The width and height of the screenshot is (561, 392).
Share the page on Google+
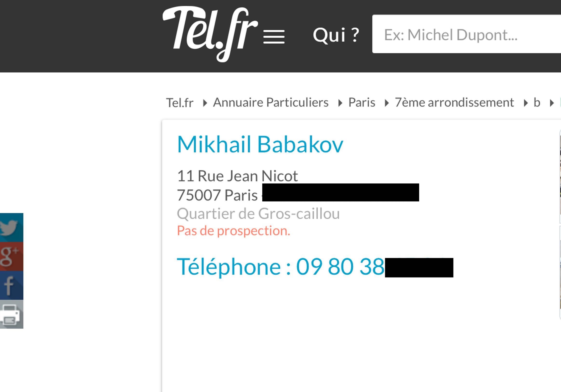(11, 256)
